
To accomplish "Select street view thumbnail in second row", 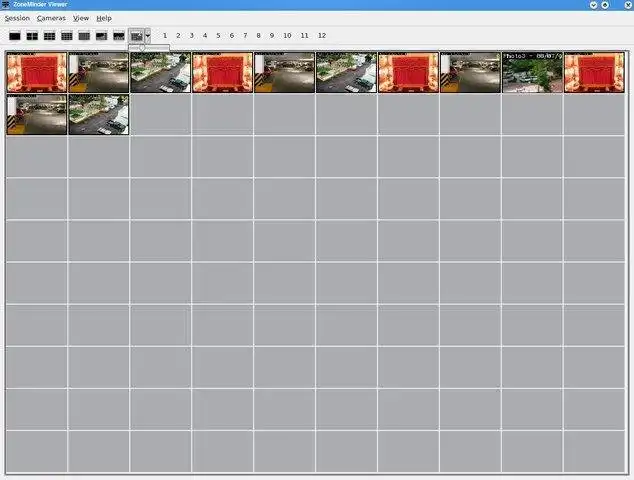I will [99, 114].
